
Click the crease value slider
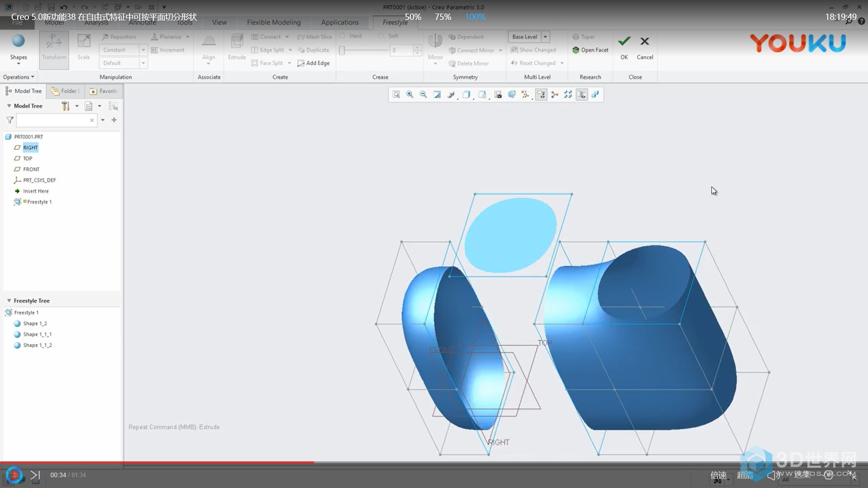click(364, 50)
